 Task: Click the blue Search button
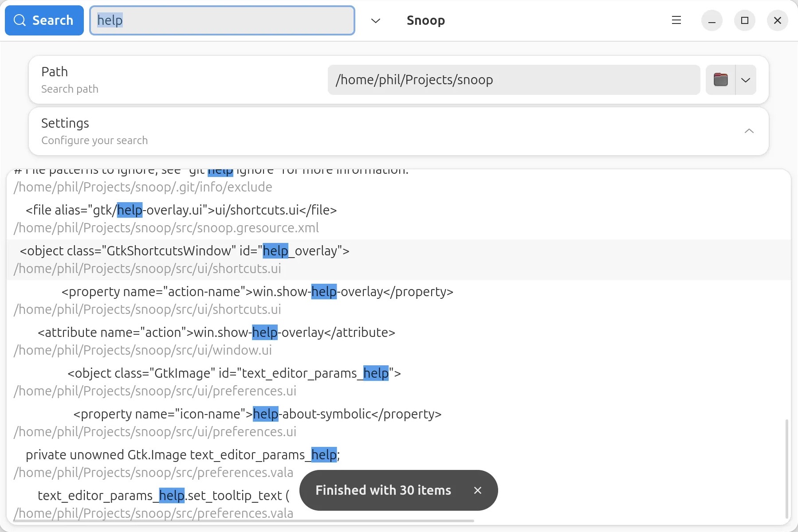pos(44,20)
